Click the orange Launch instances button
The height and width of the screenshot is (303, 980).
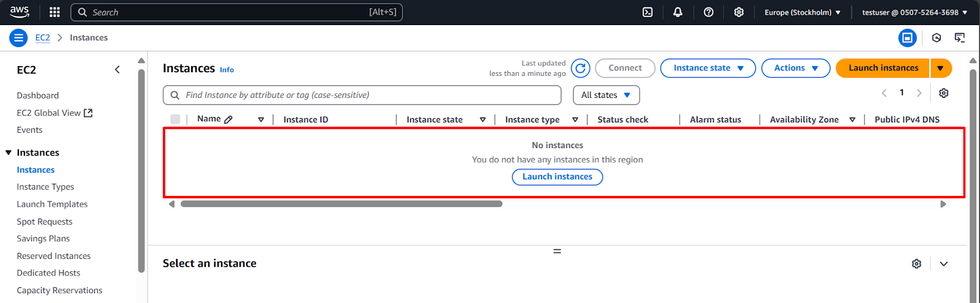click(883, 68)
